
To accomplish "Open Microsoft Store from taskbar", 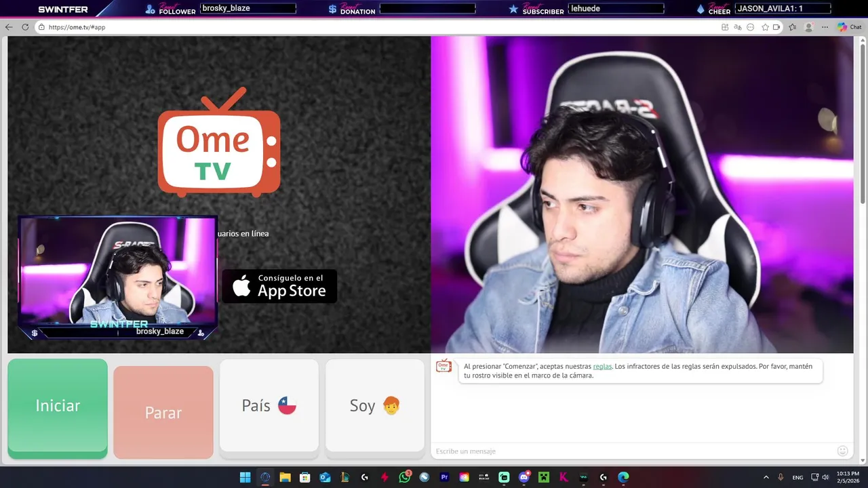I will click(305, 477).
